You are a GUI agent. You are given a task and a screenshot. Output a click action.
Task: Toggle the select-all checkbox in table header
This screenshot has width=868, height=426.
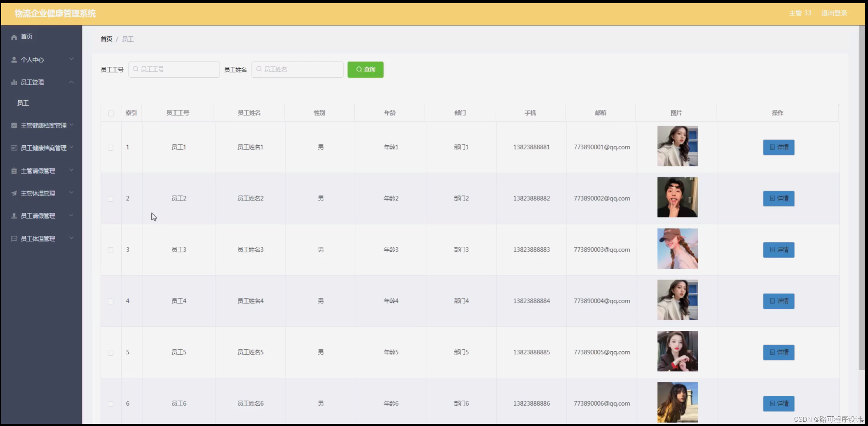pos(111,113)
